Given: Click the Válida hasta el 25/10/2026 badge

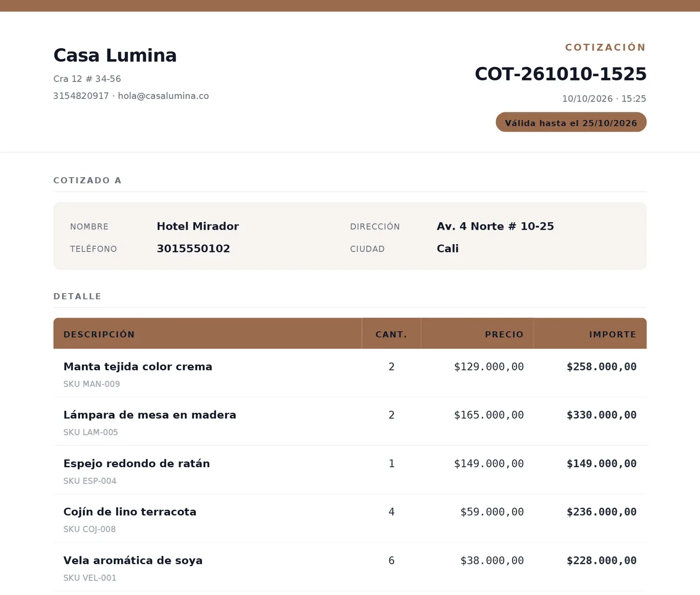Looking at the screenshot, I should coord(571,122).
